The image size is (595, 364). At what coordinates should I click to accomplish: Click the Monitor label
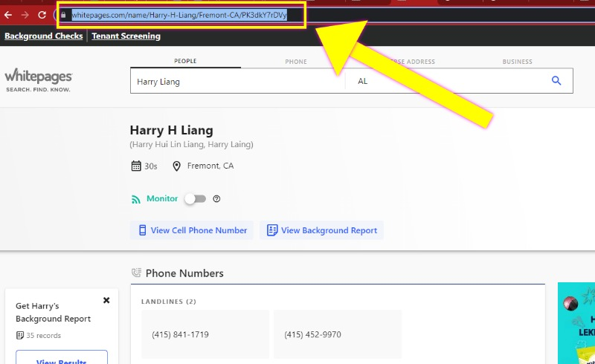(162, 198)
